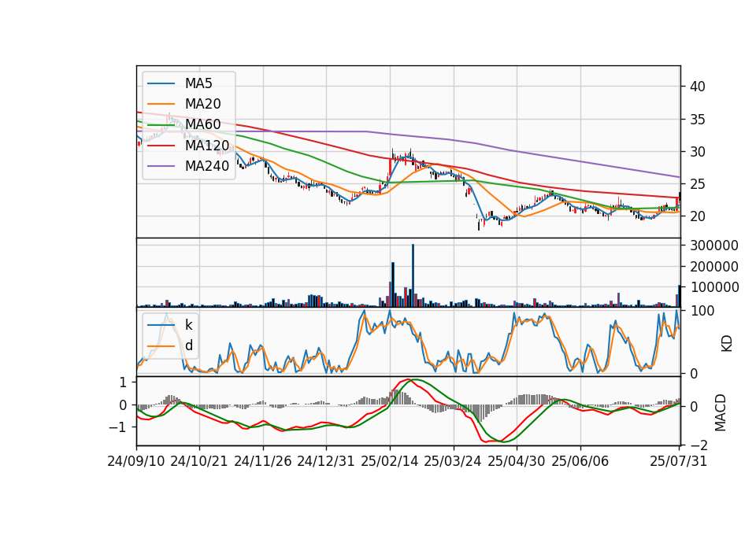Image resolution: width=756 pixels, height=543 pixels.
Task: Click the 25/04/30 date axis label
Action: pos(517,461)
